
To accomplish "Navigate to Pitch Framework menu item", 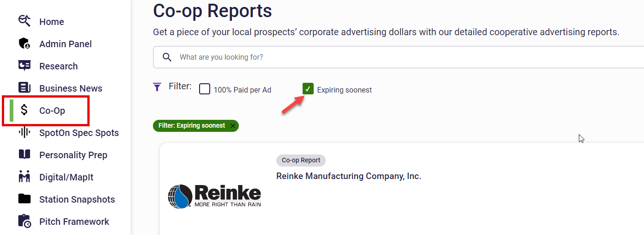I will click(74, 222).
